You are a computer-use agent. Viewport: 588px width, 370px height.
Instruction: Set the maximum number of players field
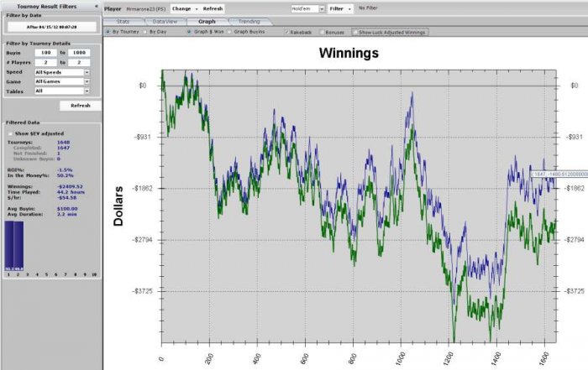[79, 63]
